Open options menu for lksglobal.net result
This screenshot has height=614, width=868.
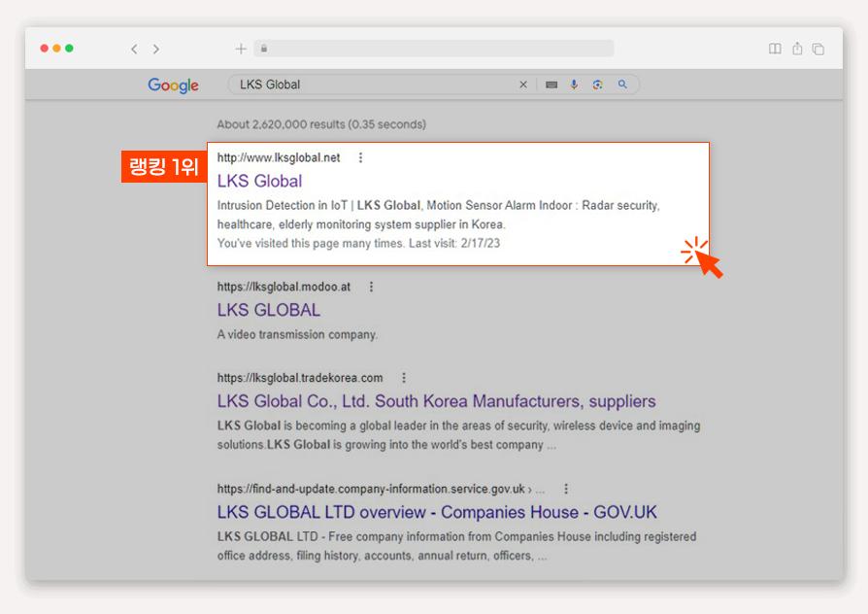[x=360, y=158]
